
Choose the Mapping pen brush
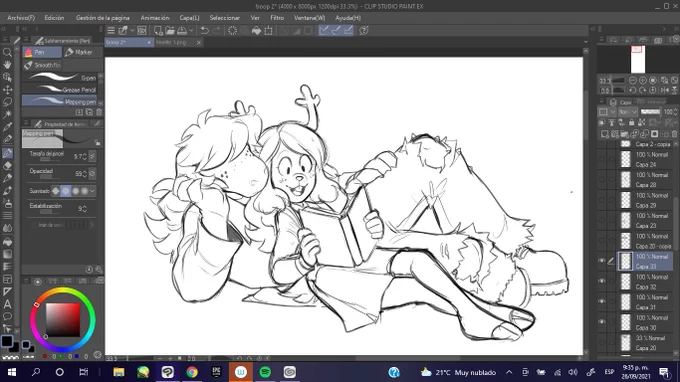coord(60,101)
